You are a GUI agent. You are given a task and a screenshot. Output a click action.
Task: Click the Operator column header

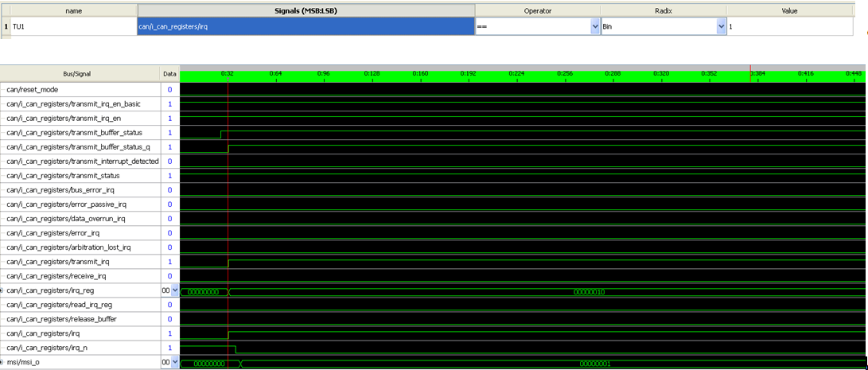tap(538, 10)
